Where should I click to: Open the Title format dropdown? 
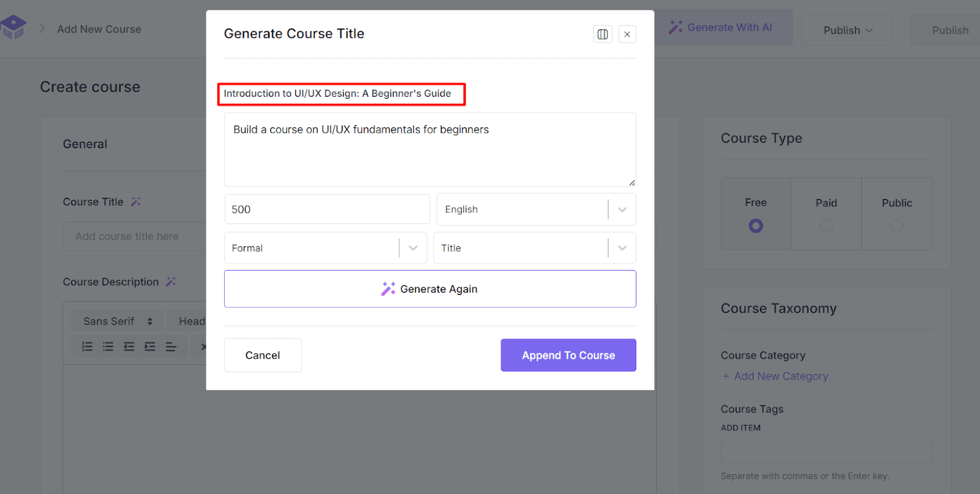click(x=534, y=248)
